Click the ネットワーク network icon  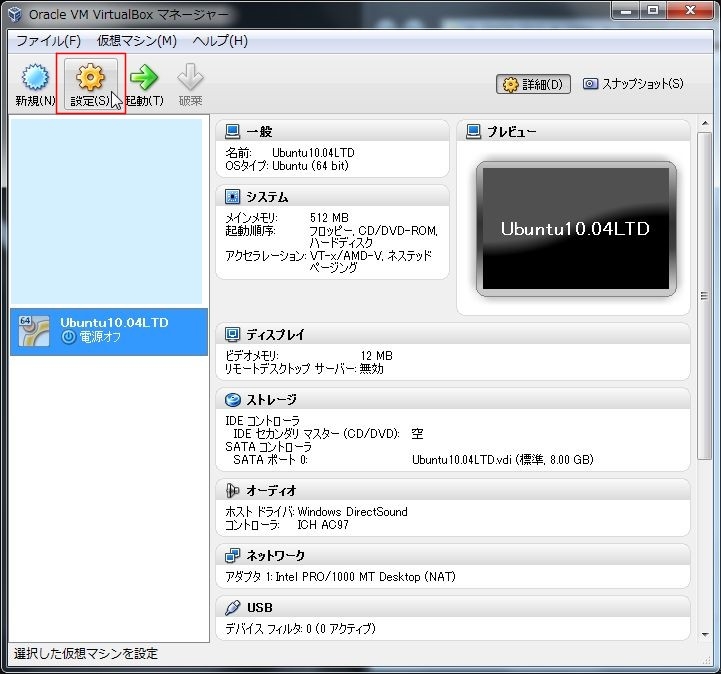[x=232, y=555]
